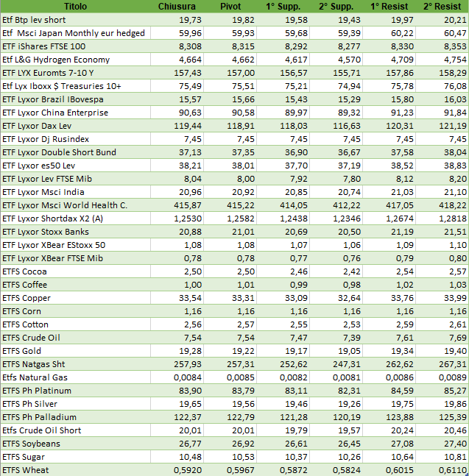This screenshot has height=476, width=469.
Task: Click the ETFS Copper title cell
Action: tap(75, 298)
